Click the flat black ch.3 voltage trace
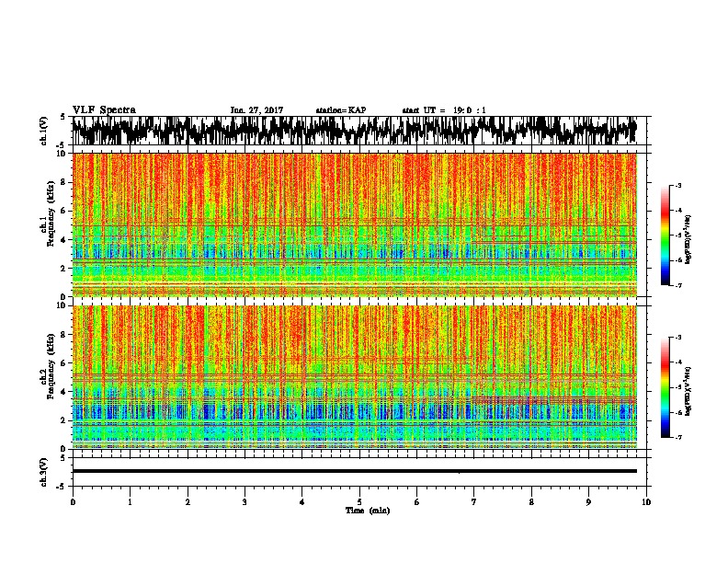Screen dimensions: 728x563 [x=354, y=471]
